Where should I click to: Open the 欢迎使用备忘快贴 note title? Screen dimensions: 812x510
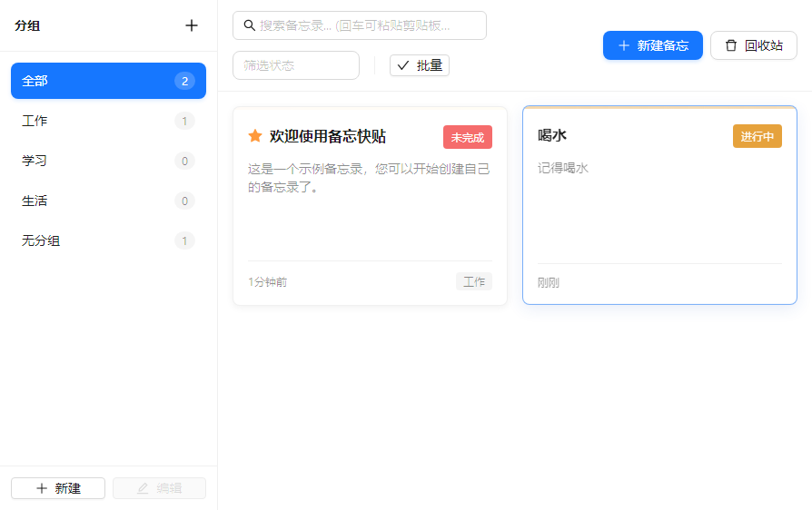(x=328, y=136)
